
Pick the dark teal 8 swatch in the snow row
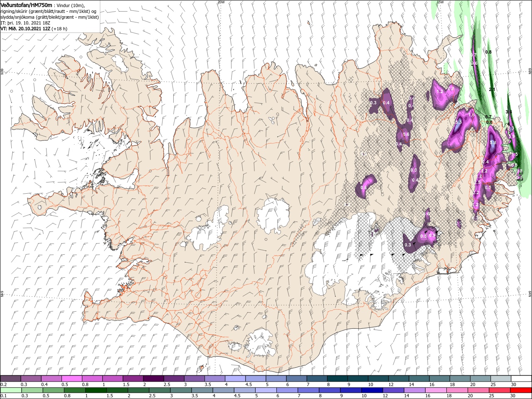[x=337, y=379]
